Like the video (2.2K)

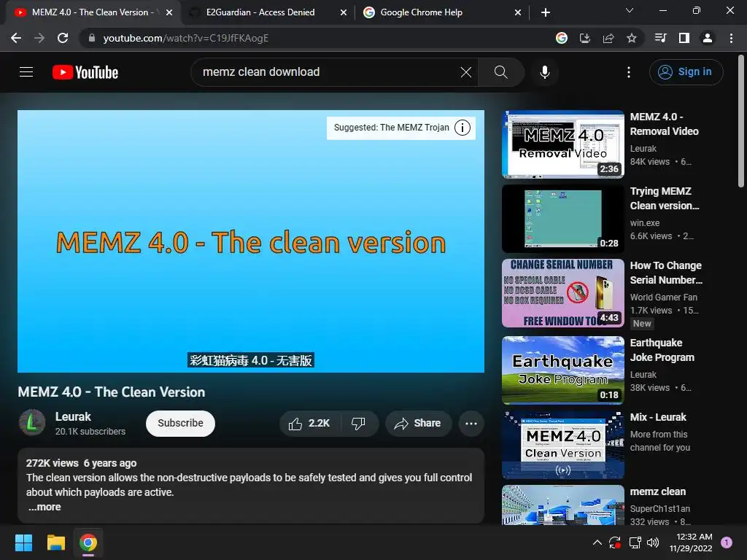point(309,424)
